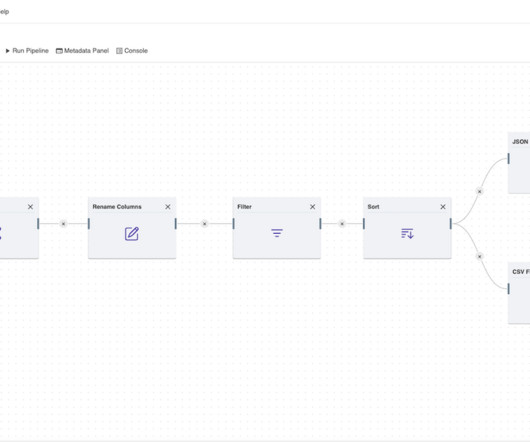Delete connection from Sort to JSON node
Image resolution: width=530 pixels, height=442 pixels.
point(479,191)
